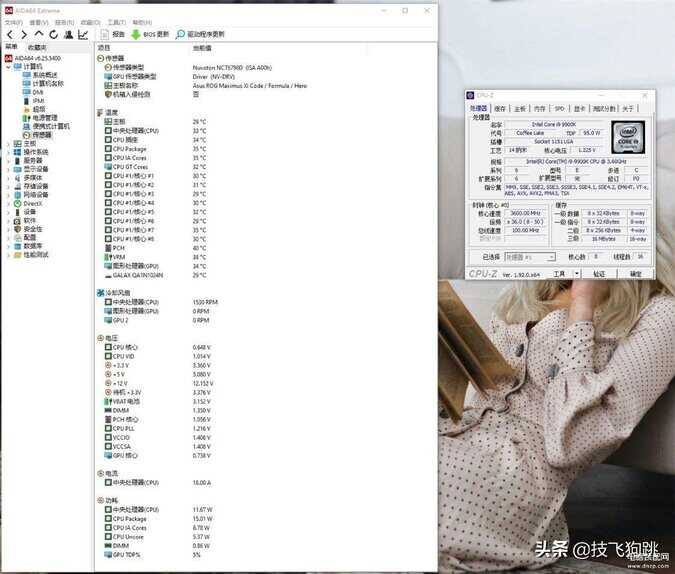Expand the 软件 tree node
The width and height of the screenshot is (675, 574).
pos(8,220)
